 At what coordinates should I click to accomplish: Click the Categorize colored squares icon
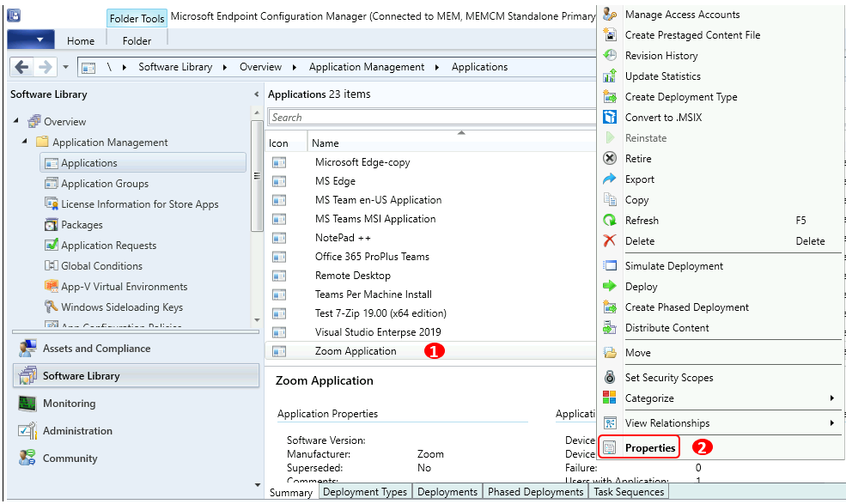[x=610, y=398]
